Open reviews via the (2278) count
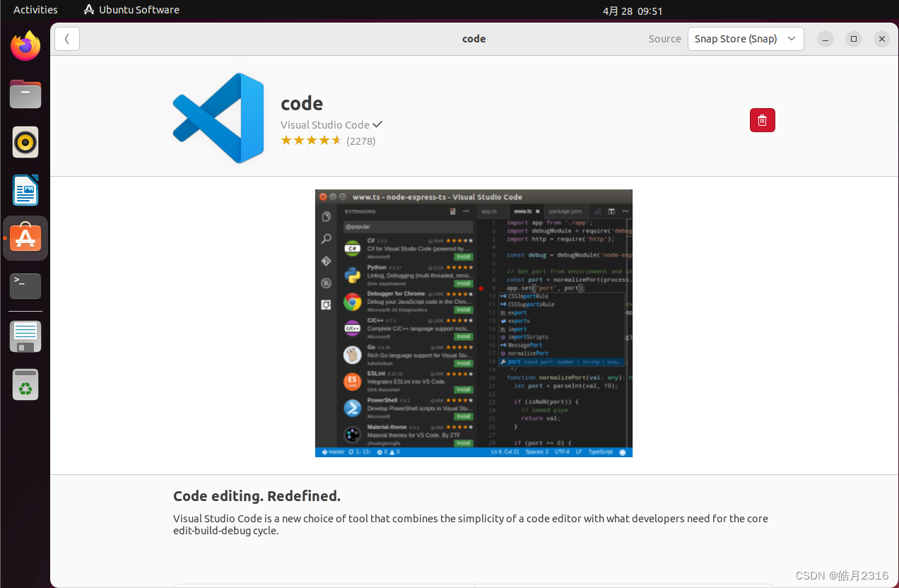 [x=361, y=141]
